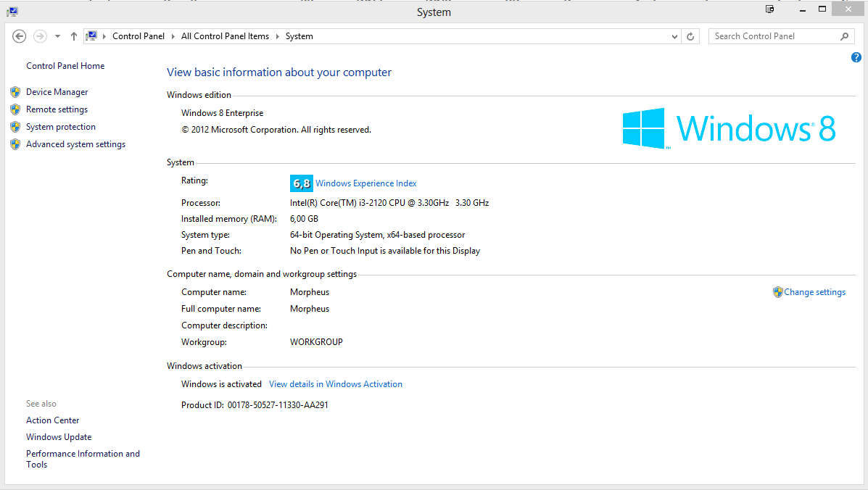The width and height of the screenshot is (868, 490).
Task: Click the 6,8 rating score badge
Action: (x=301, y=183)
